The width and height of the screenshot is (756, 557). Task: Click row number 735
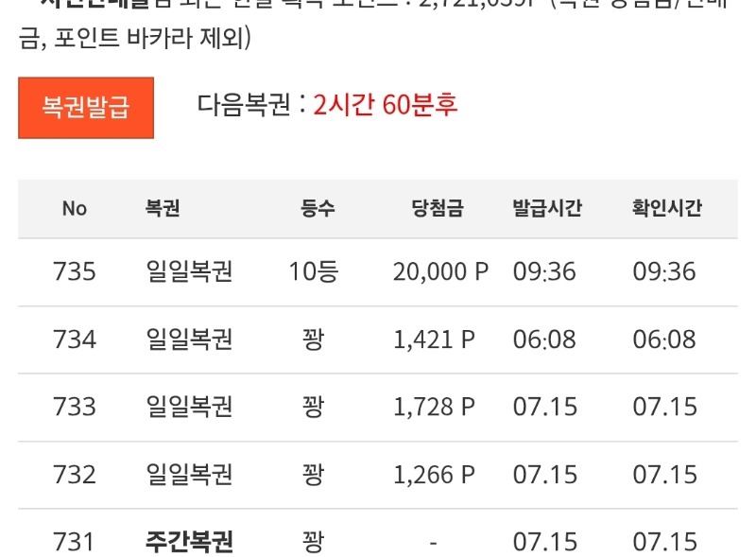click(75, 271)
